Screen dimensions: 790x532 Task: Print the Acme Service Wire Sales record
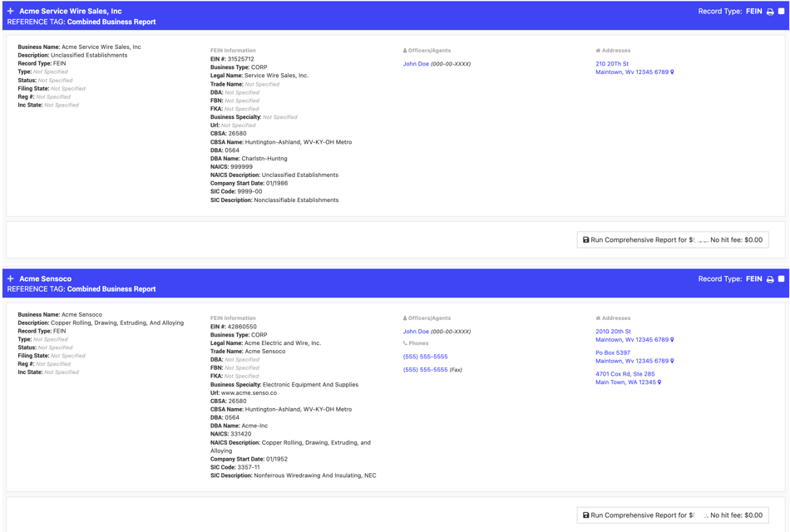pyautogui.click(x=770, y=12)
